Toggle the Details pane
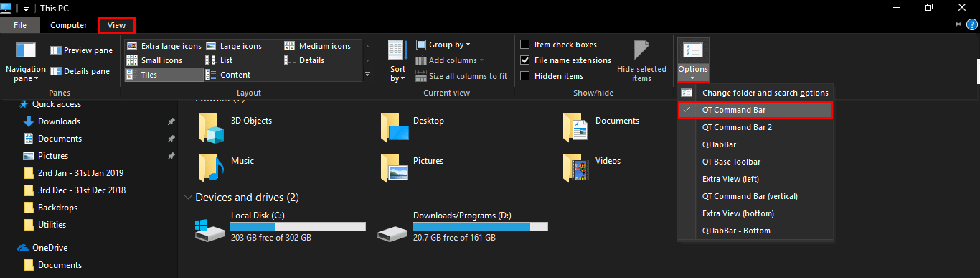 click(80, 71)
